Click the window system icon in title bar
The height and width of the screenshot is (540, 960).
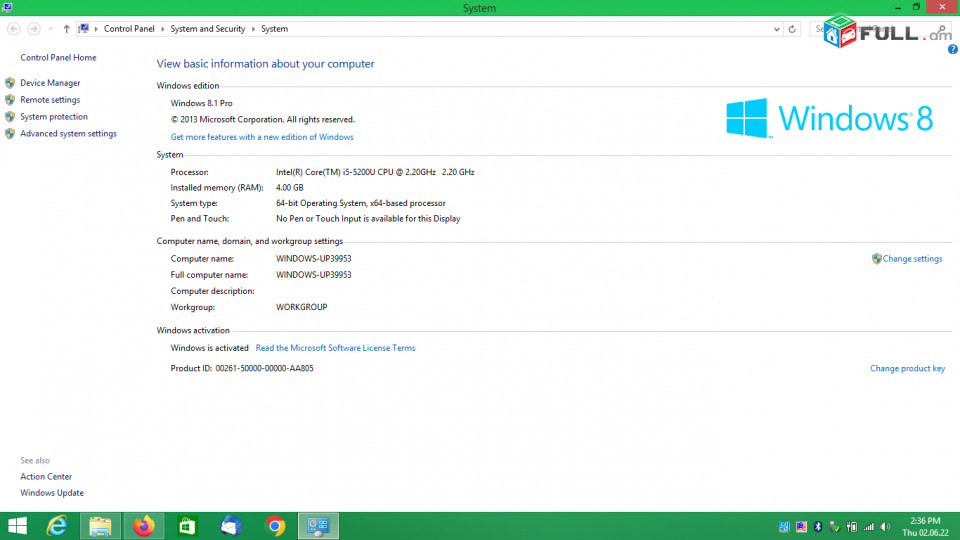(x=7, y=7)
